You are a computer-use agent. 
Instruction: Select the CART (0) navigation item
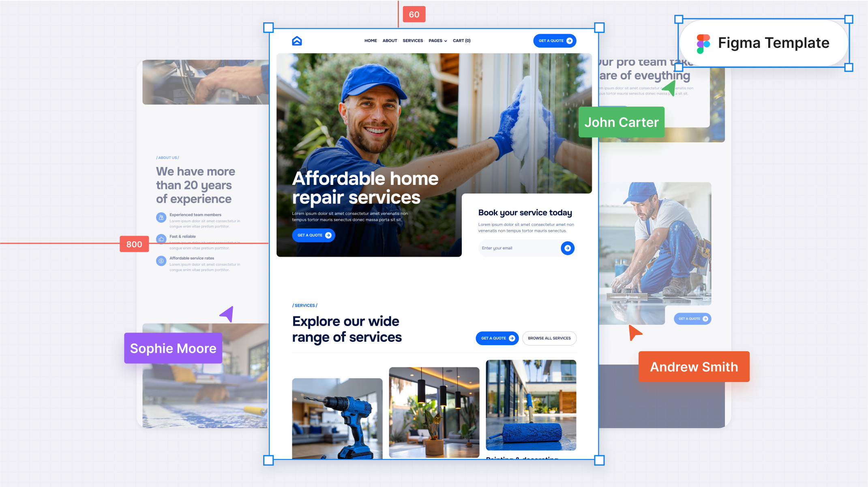[462, 41]
